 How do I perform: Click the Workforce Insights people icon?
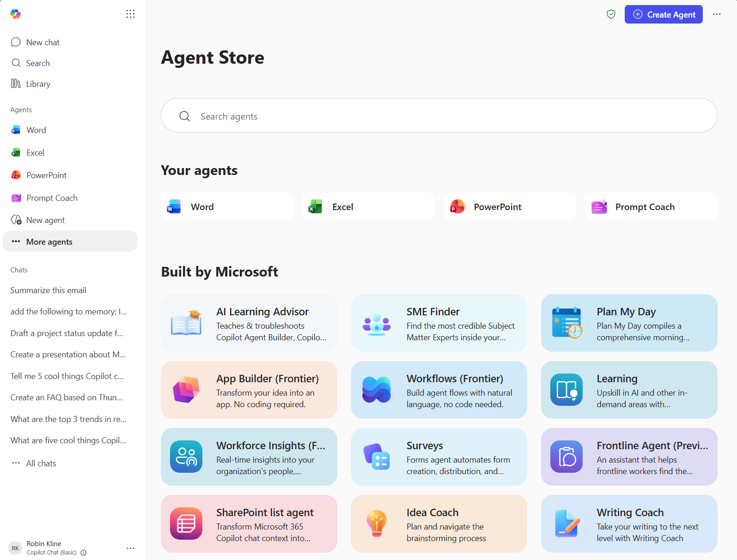click(x=186, y=457)
